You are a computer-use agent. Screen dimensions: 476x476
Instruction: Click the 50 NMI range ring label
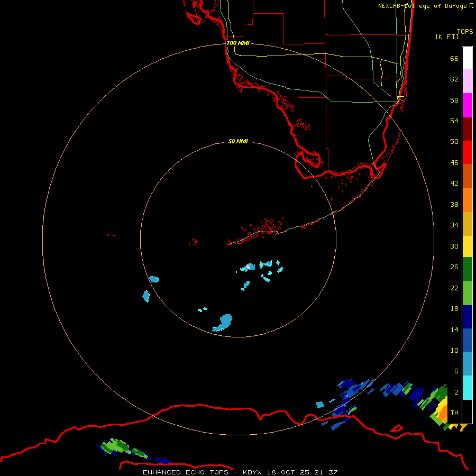tap(238, 141)
